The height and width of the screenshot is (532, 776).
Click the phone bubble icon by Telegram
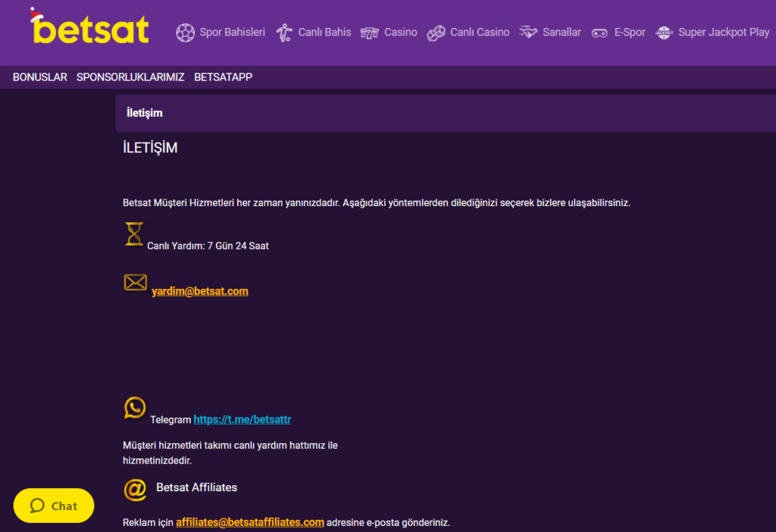tap(135, 408)
